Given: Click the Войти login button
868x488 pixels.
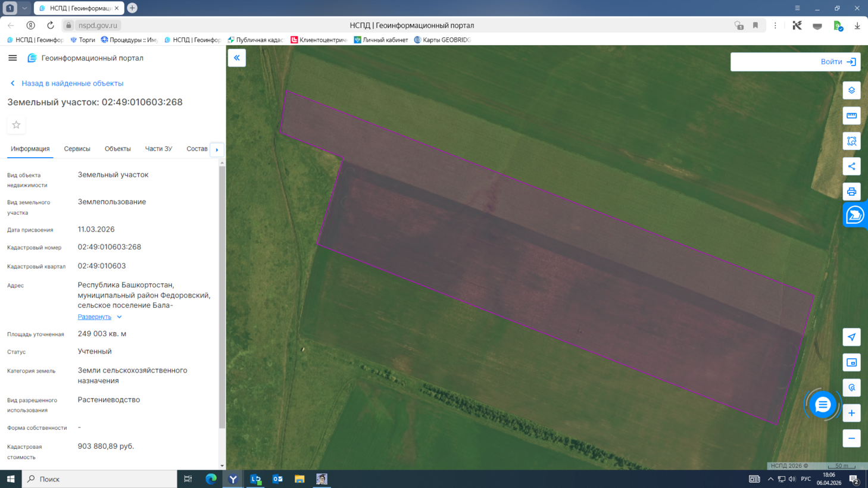Looking at the screenshot, I should [837, 62].
